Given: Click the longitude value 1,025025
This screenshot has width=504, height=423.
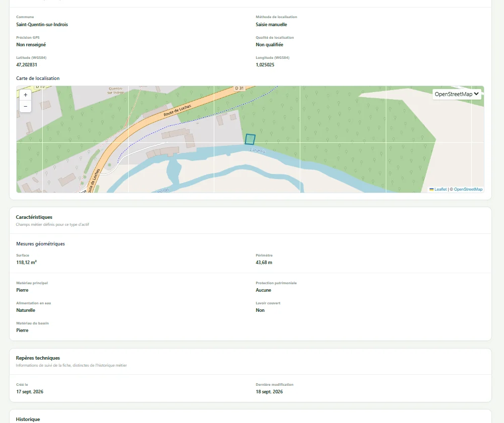Looking at the screenshot, I should [265, 64].
